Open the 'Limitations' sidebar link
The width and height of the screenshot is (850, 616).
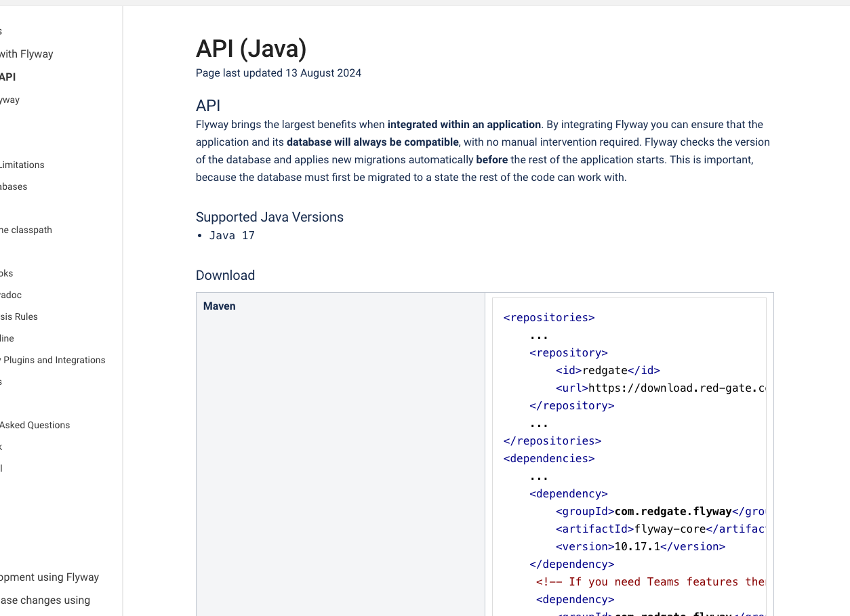[22, 165]
